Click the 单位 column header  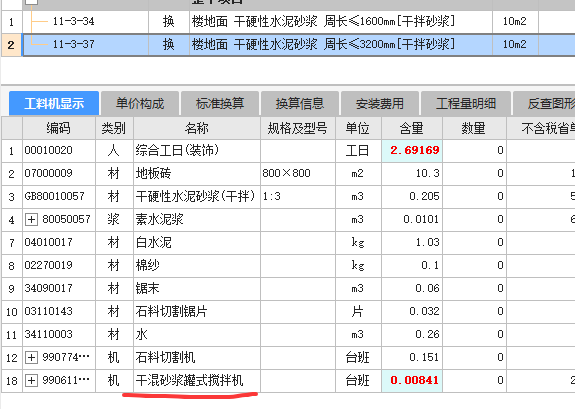(358, 128)
